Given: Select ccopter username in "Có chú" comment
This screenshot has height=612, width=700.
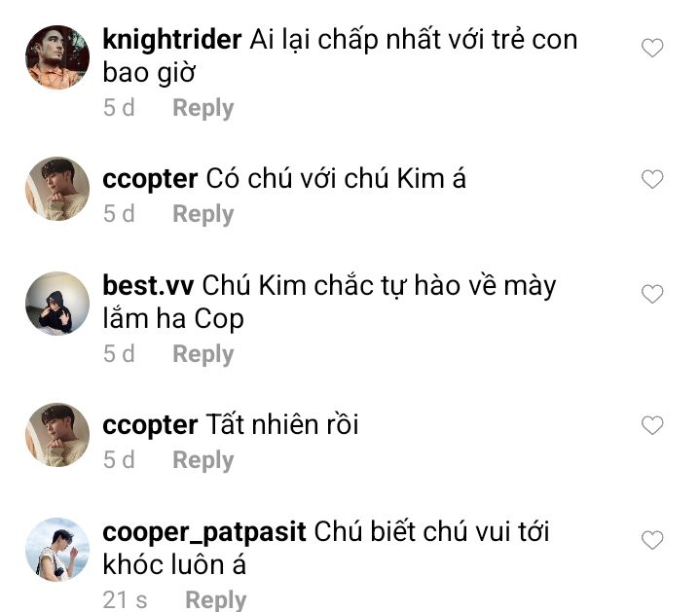Looking at the screenshot, I should [150, 179].
